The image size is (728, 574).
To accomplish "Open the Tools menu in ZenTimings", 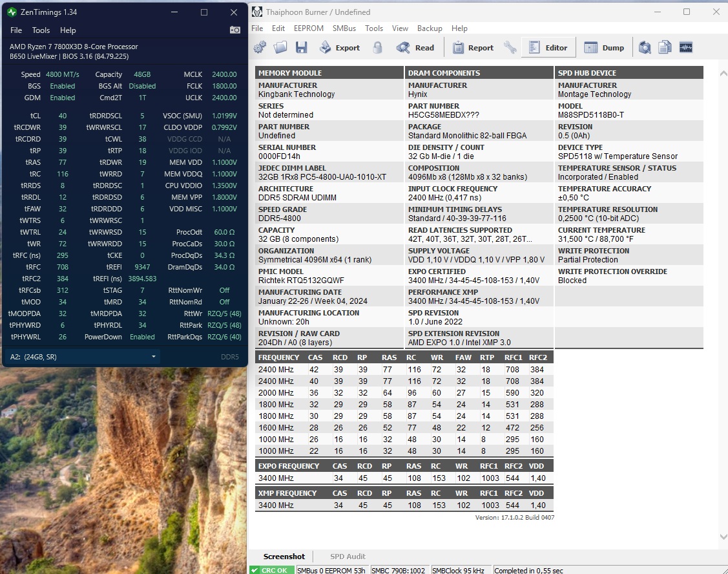I will click(x=41, y=30).
